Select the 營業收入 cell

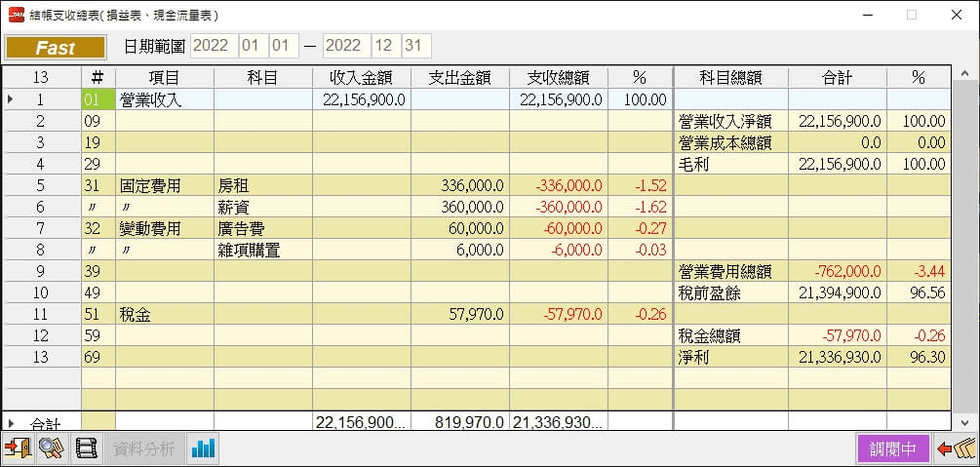[x=165, y=99]
